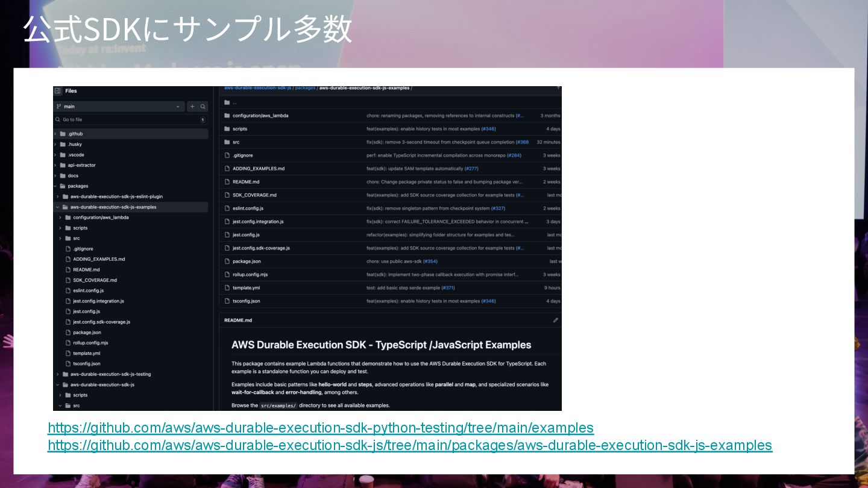
Task: Open pull request #371 link on template.yml row
Action: coord(448,288)
